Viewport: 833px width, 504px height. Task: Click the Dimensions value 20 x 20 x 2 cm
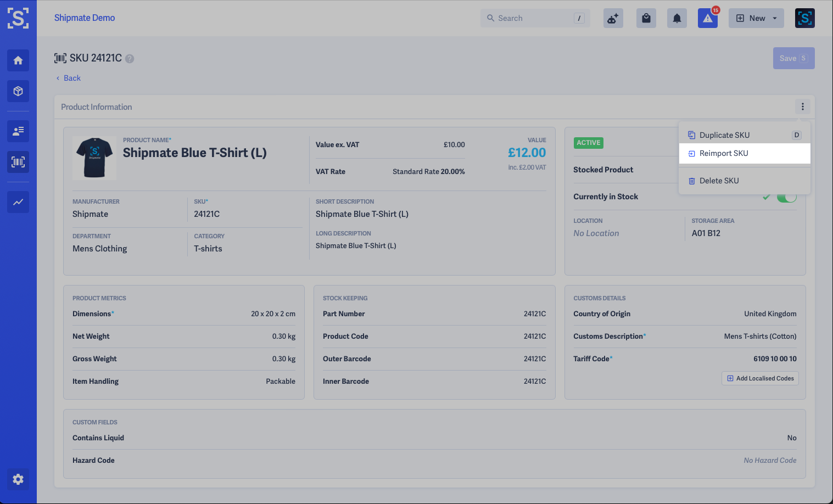(x=273, y=314)
